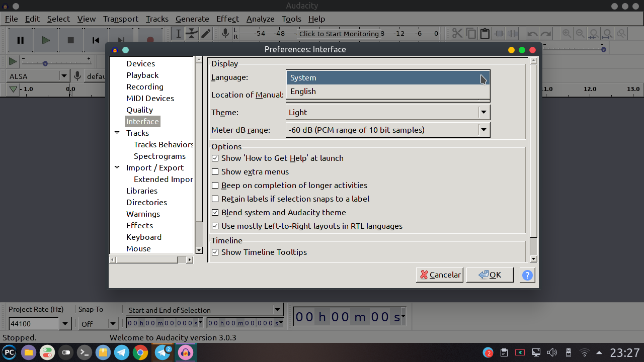The height and width of the screenshot is (362, 644).
Task: Open Start and End of Selection dropdown
Action: coord(205,310)
